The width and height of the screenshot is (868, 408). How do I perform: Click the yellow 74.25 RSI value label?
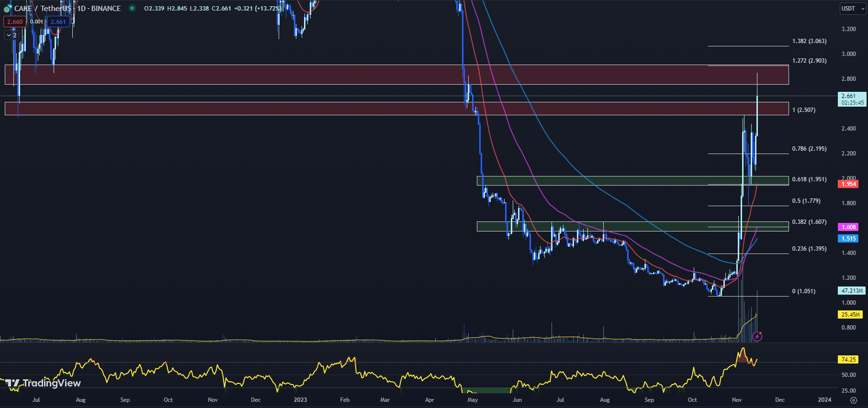pyautogui.click(x=848, y=360)
